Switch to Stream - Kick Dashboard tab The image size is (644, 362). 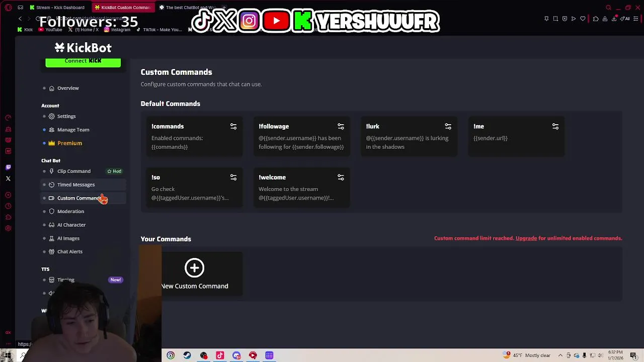(x=57, y=8)
